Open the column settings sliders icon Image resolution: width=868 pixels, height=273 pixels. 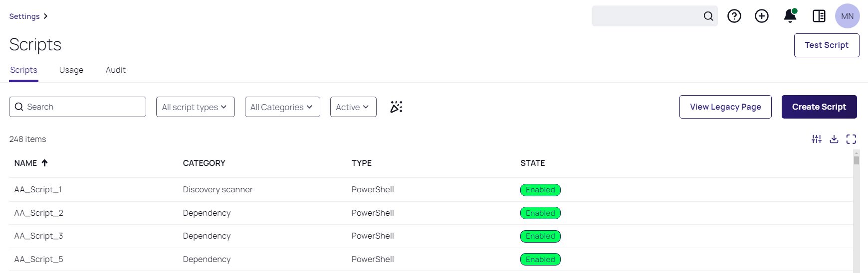[817, 139]
